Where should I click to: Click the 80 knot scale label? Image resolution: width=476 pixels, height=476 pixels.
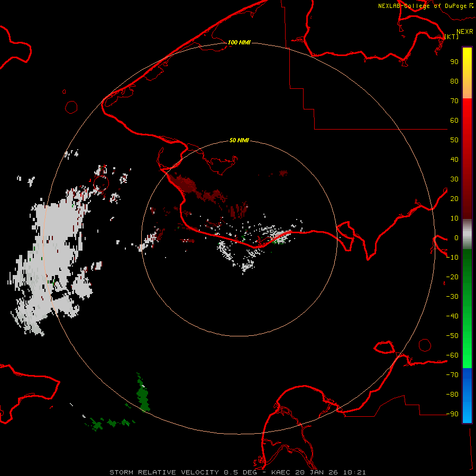click(x=454, y=81)
